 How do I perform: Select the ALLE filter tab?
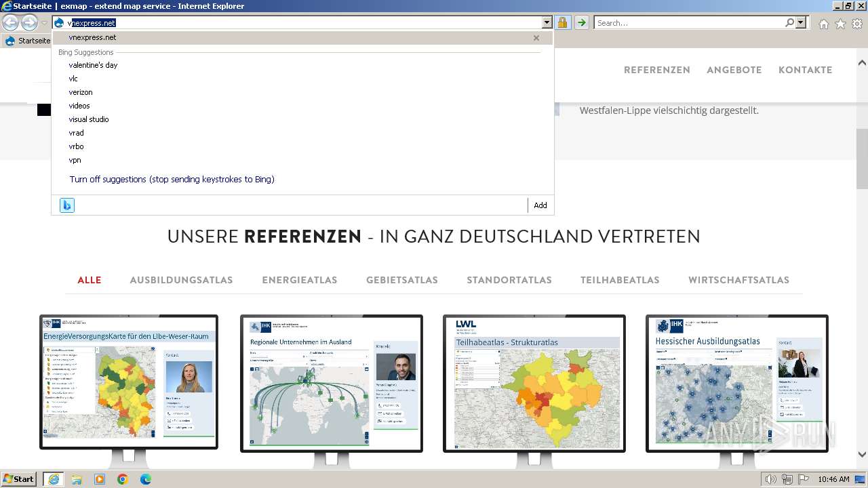pyautogui.click(x=90, y=280)
